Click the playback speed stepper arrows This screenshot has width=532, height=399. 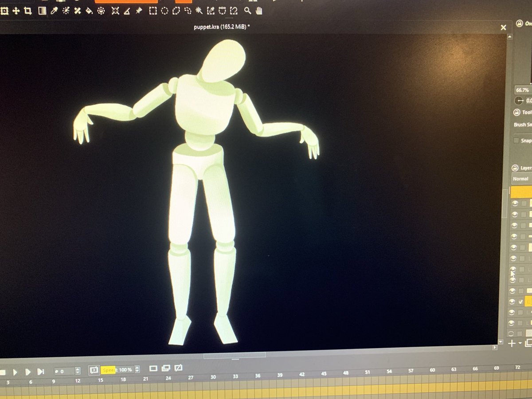click(137, 369)
